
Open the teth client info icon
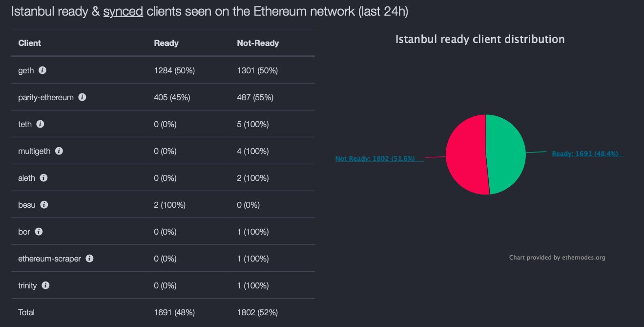coord(41,124)
